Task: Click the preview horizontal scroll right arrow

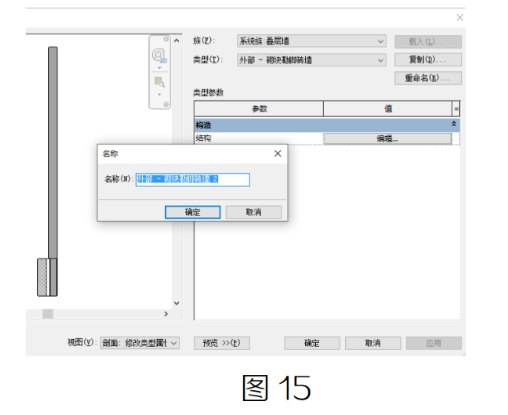Action: (166, 314)
